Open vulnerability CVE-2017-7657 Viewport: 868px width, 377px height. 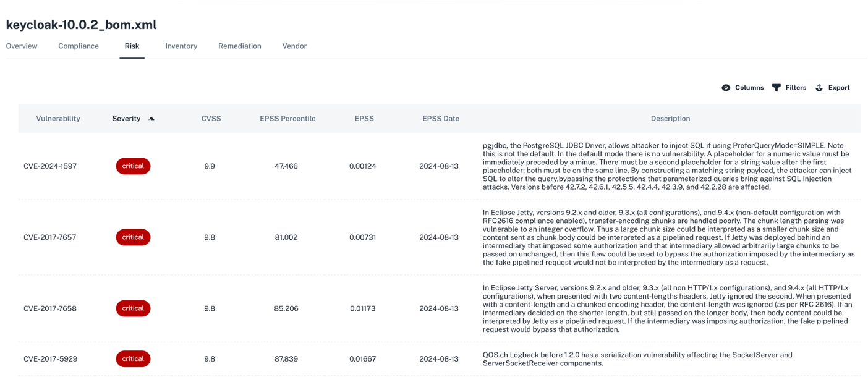(x=50, y=237)
